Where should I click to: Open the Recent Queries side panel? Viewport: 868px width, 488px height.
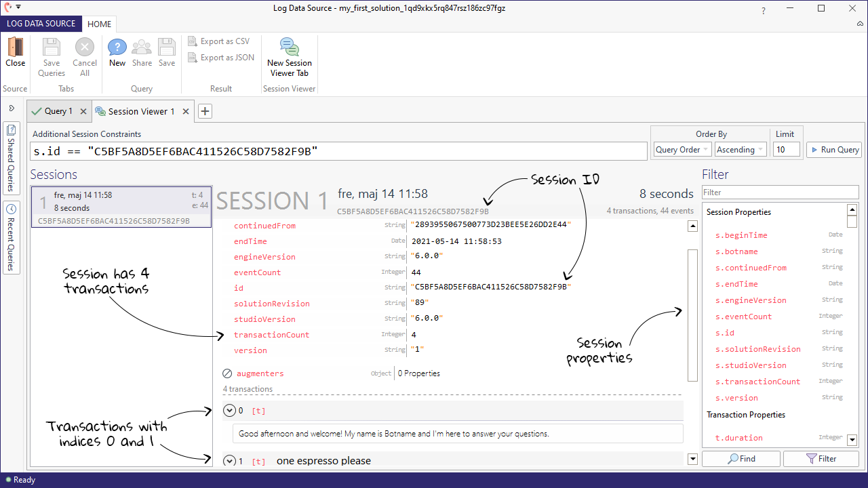click(x=12, y=237)
